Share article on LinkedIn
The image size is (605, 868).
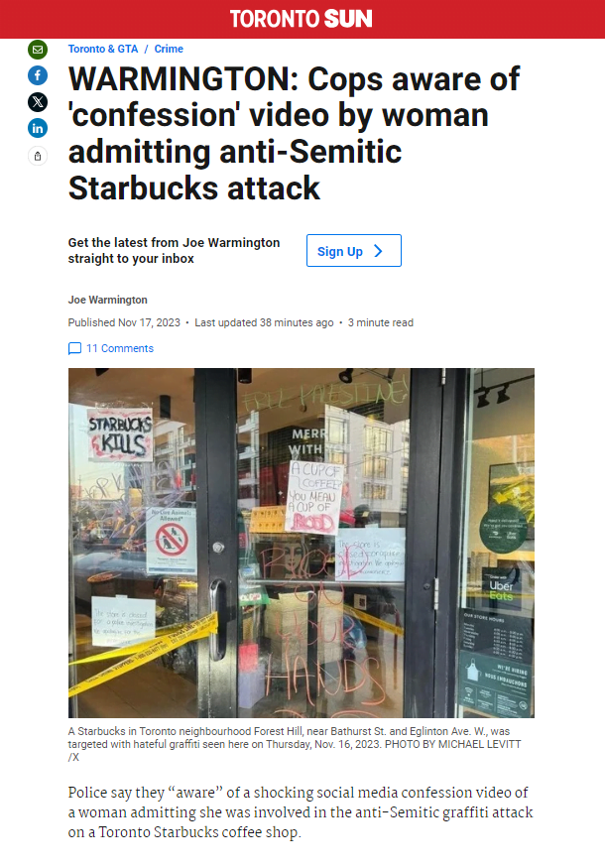pyautogui.click(x=38, y=128)
